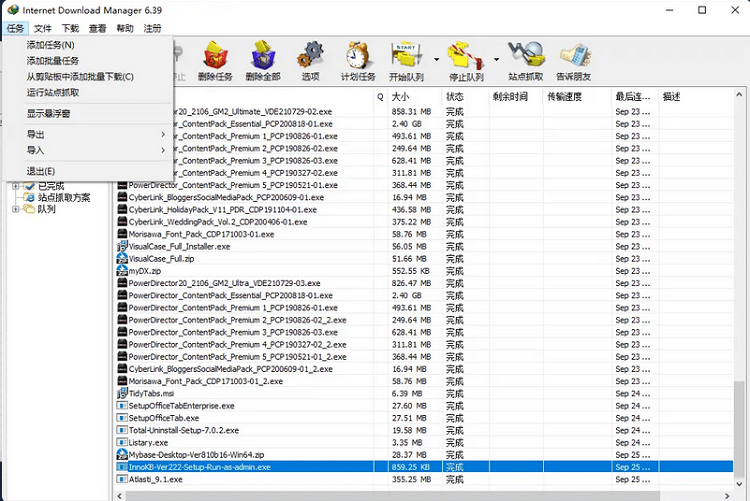
Task: Sort by 状态 column header
Action: [465, 97]
